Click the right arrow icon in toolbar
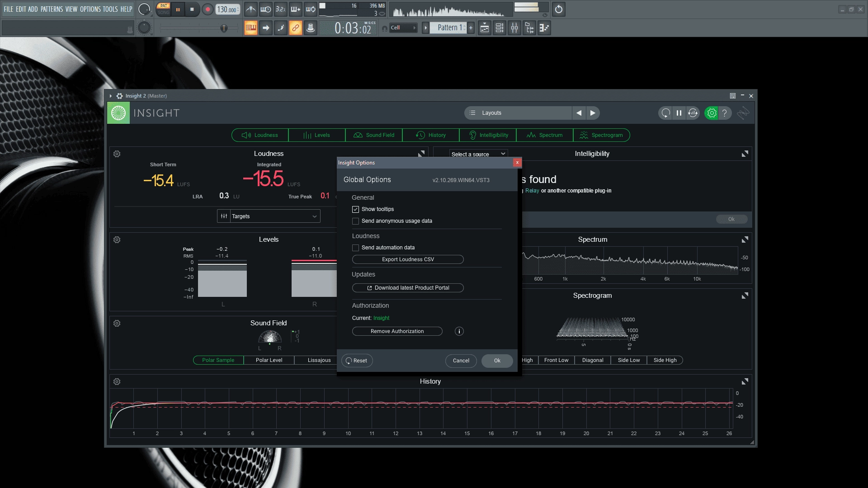The width and height of the screenshot is (868, 488). [x=266, y=28]
